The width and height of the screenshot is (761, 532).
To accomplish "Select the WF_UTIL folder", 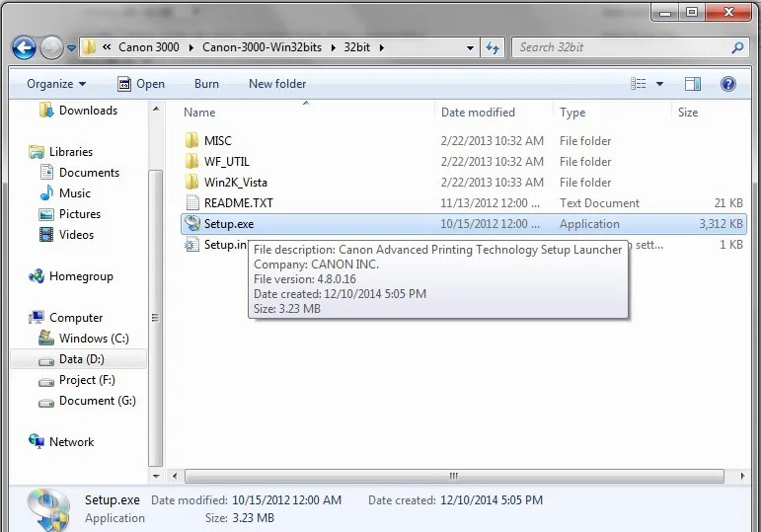I will (464, 162).
